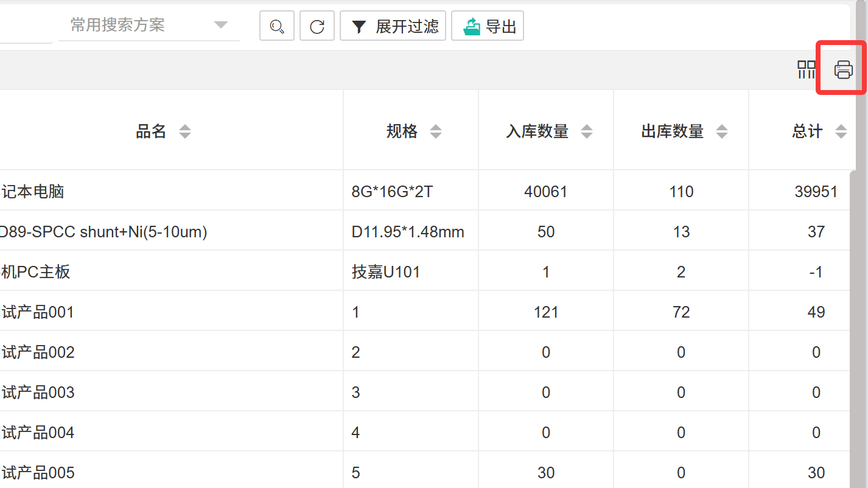
Task: Click the D11.95*1.48mm spec cell
Action: click(x=408, y=232)
